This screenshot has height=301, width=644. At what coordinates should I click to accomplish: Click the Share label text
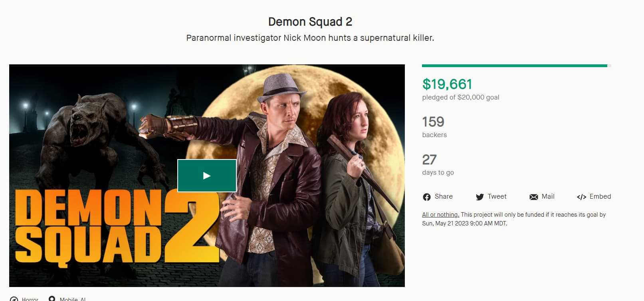click(444, 196)
